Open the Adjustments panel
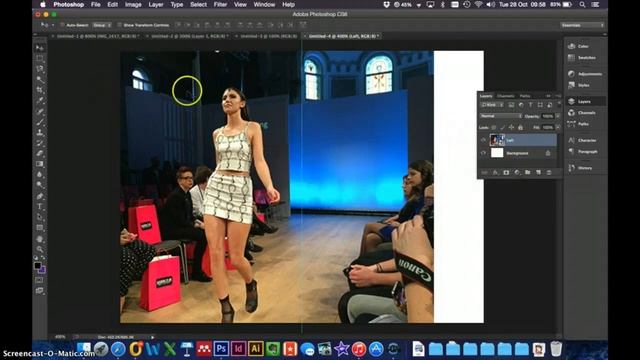The height and width of the screenshot is (360, 640). (x=584, y=74)
